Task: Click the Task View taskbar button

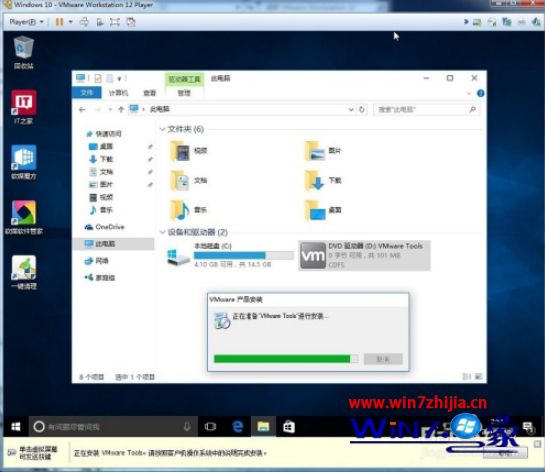Action: (210, 426)
